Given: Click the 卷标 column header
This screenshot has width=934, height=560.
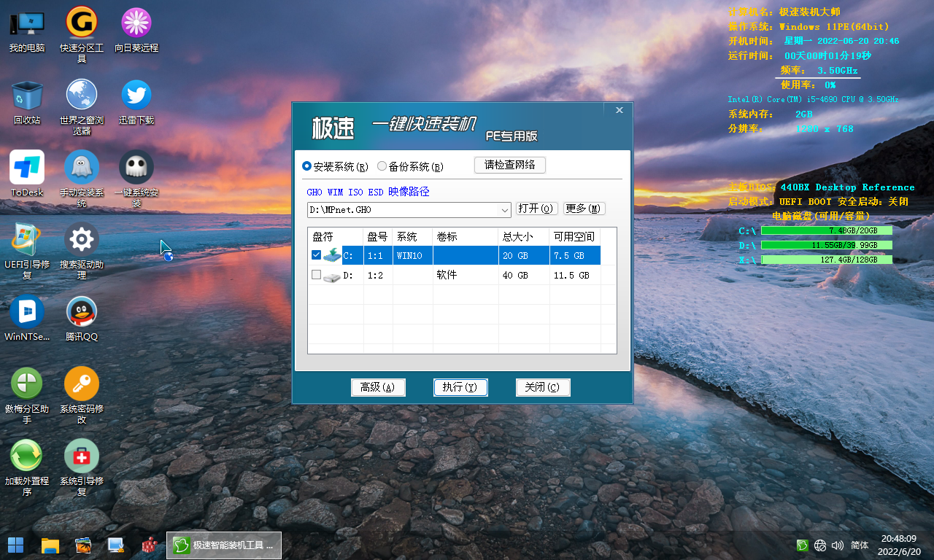Looking at the screenshot, I should (x=465, y=237).
